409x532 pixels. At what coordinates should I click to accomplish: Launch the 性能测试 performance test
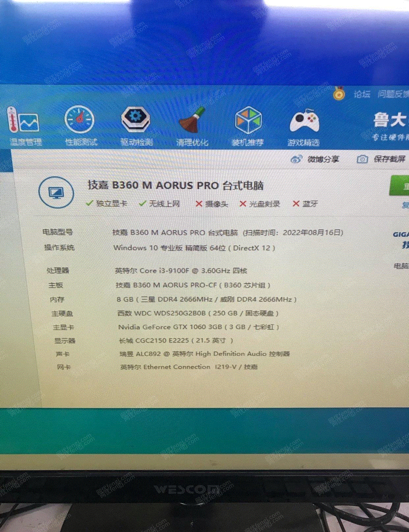pyautogui.click(x=81, y=126)
